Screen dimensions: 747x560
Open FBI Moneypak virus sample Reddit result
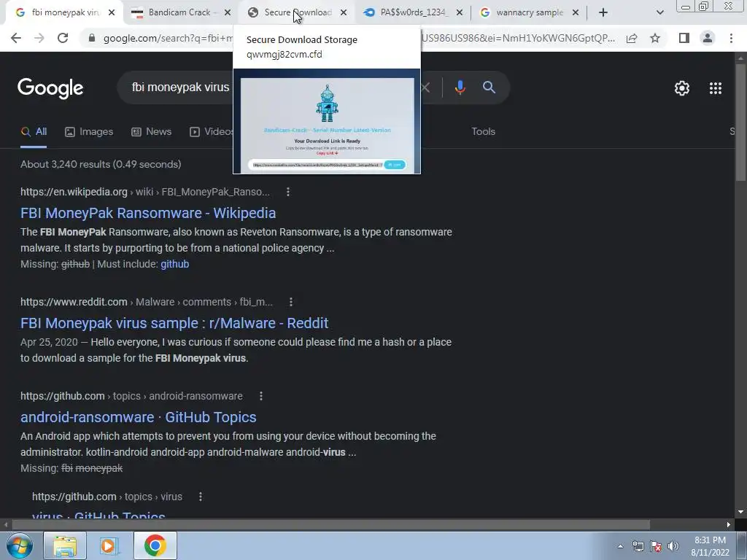pos(174,323)
